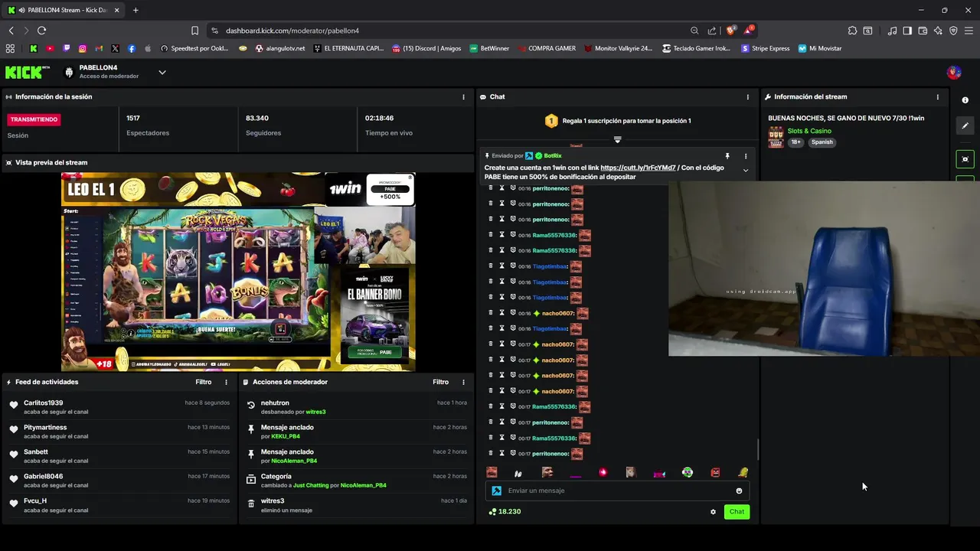Click the red angry face emote
This screenshot has height=551, width=980.
click(715, 472)
